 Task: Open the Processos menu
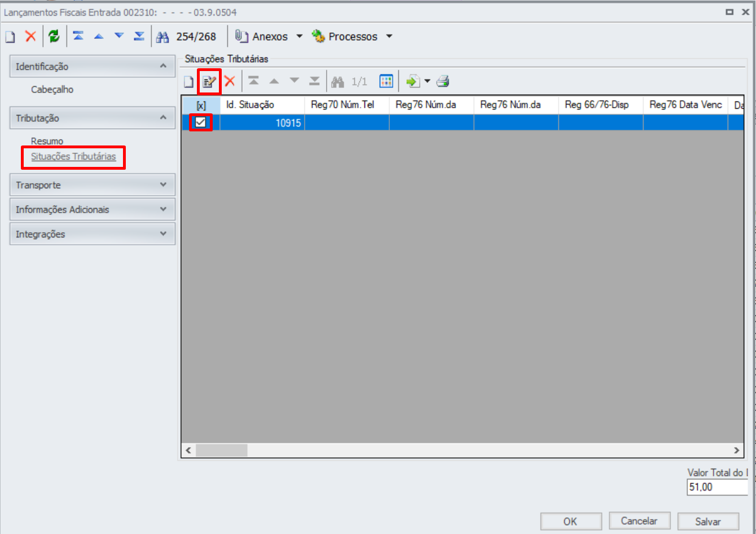click(x=345, y=37)
